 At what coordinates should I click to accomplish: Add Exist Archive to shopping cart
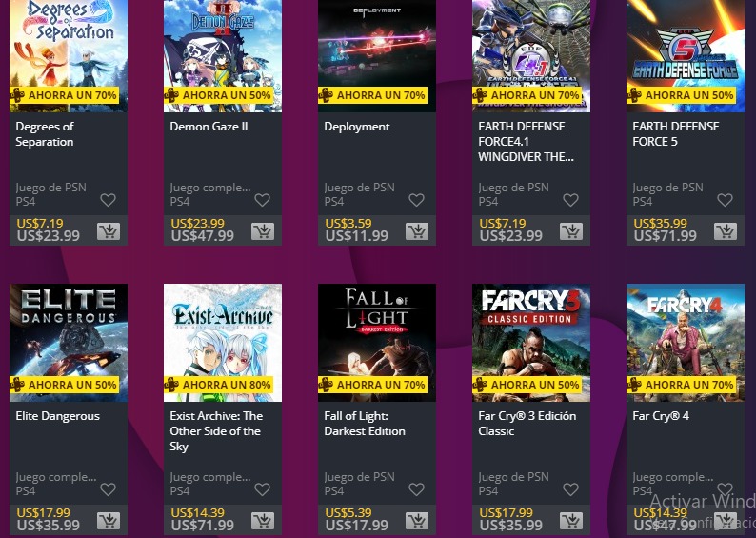pos(263,521)
